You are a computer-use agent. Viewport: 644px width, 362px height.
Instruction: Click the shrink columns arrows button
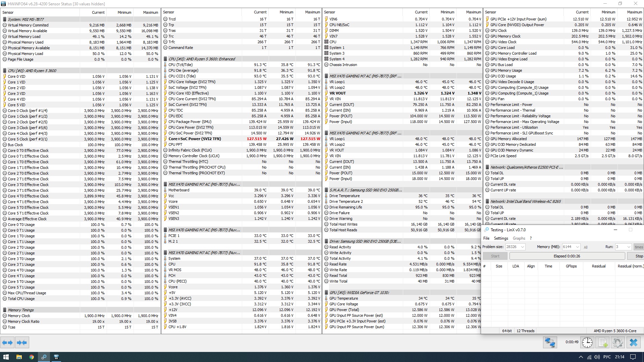22,343
